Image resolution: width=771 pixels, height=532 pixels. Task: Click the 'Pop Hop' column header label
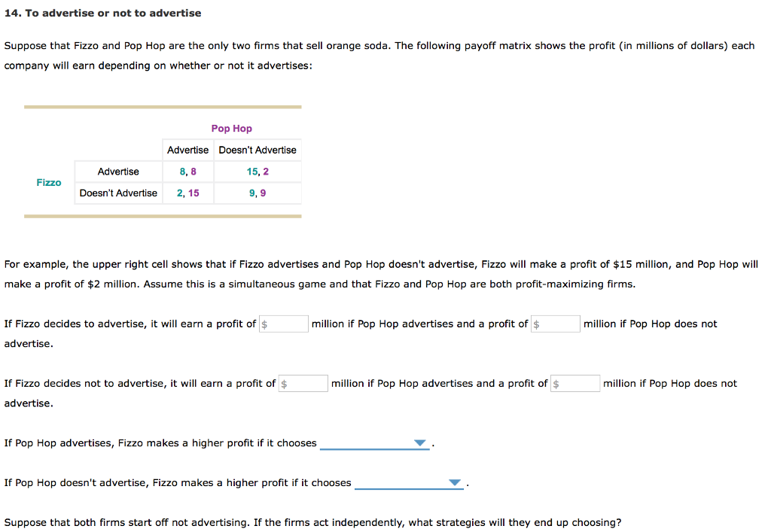(231, 128)
